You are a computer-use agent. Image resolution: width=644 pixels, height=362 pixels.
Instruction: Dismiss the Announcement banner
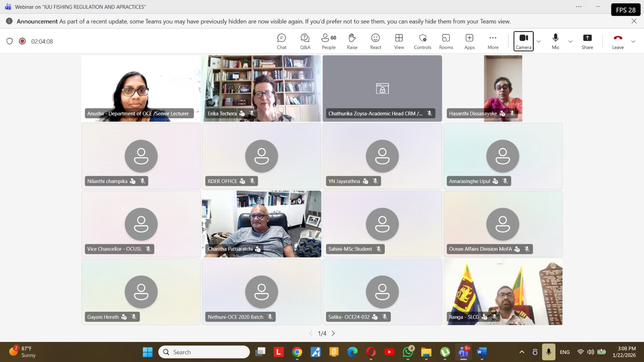(634, 21)
